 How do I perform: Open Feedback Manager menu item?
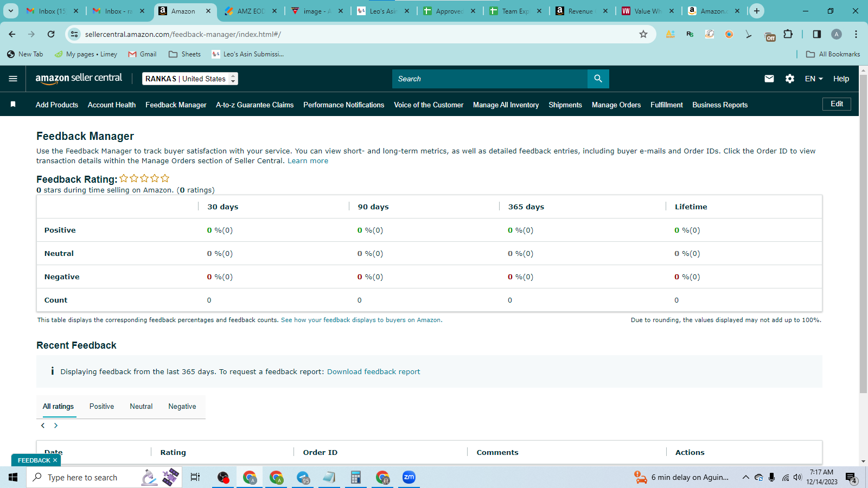click(176, 105)
